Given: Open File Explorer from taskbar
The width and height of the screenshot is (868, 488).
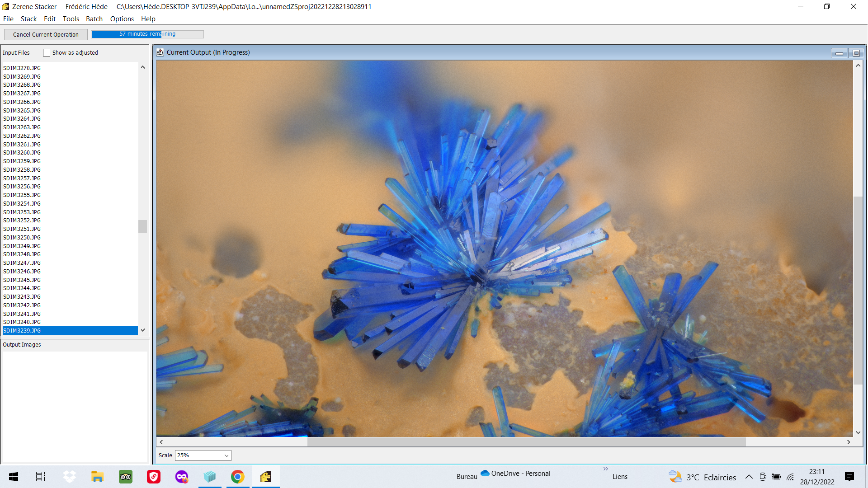Looking at the screenshot, I should click(x=97, y=477).
